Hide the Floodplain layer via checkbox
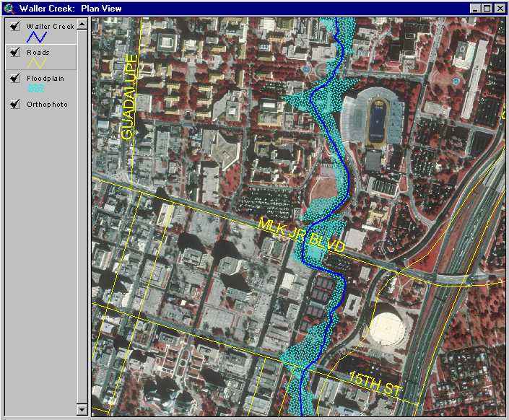 click(x=14, y=79)
